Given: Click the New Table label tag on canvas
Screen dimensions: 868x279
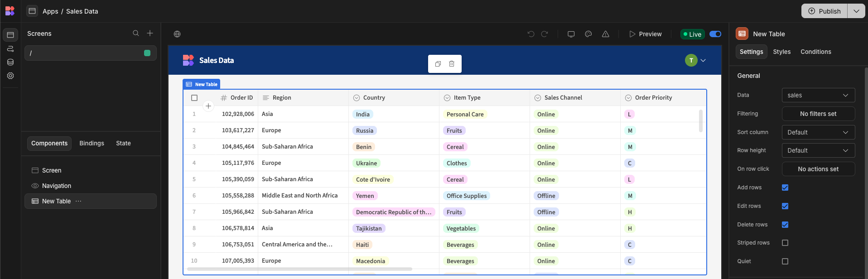Looking at the screenshot, I should tap(202, 84).
